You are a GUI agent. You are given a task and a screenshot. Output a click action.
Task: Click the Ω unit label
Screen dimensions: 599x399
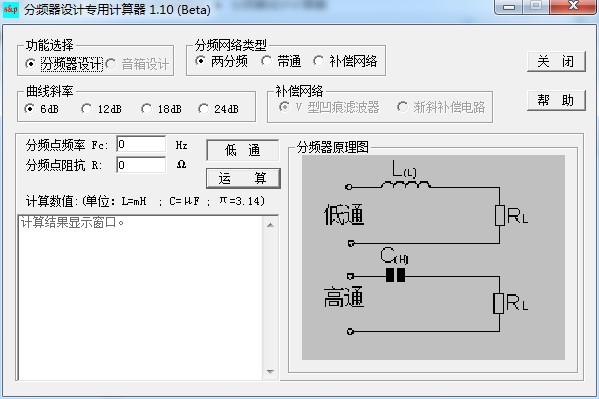pyautogui.click(x=181, y=165)
